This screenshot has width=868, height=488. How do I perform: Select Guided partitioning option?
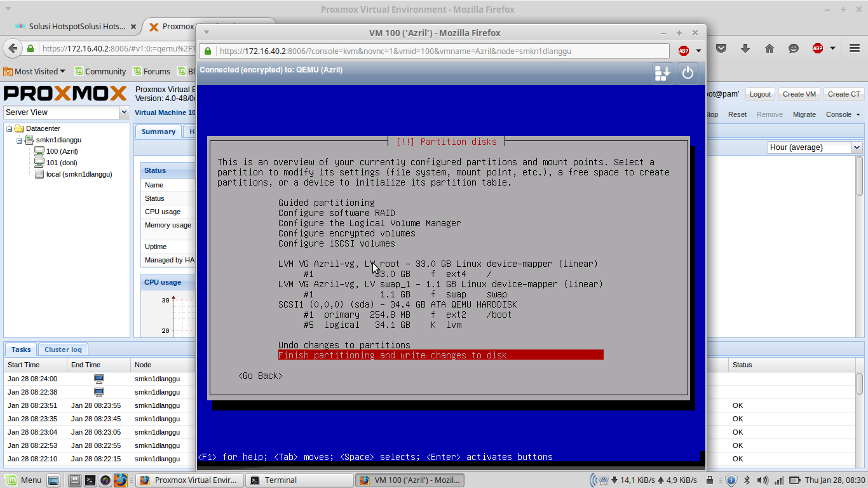tap(326, 203)
